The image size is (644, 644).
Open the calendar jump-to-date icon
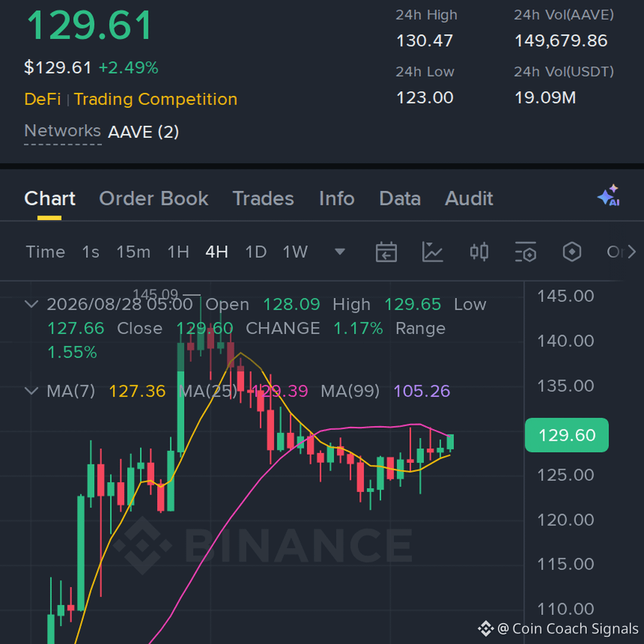point(386,252)
